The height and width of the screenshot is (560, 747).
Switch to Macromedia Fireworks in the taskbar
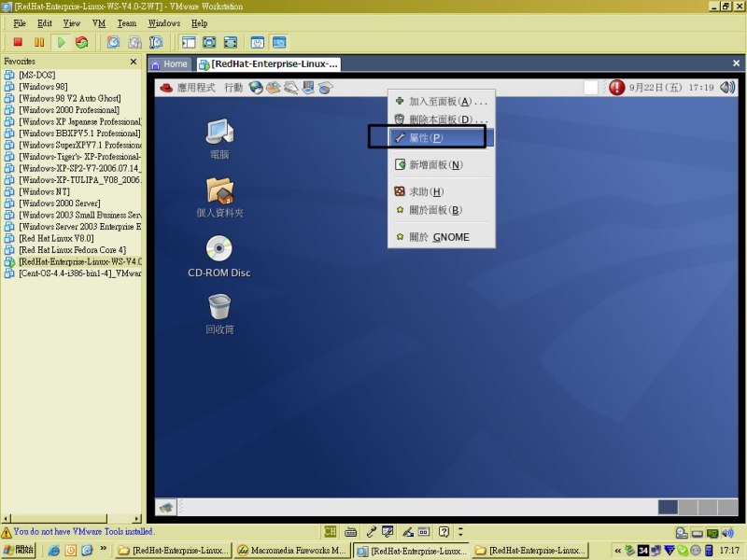coord(292,550)
